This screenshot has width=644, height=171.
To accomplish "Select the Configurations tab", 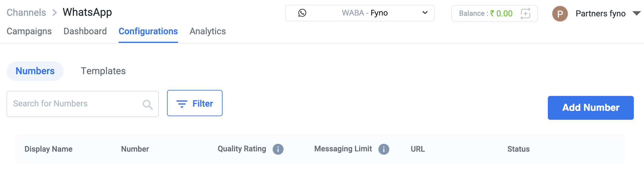I will (x=148, y=31).
